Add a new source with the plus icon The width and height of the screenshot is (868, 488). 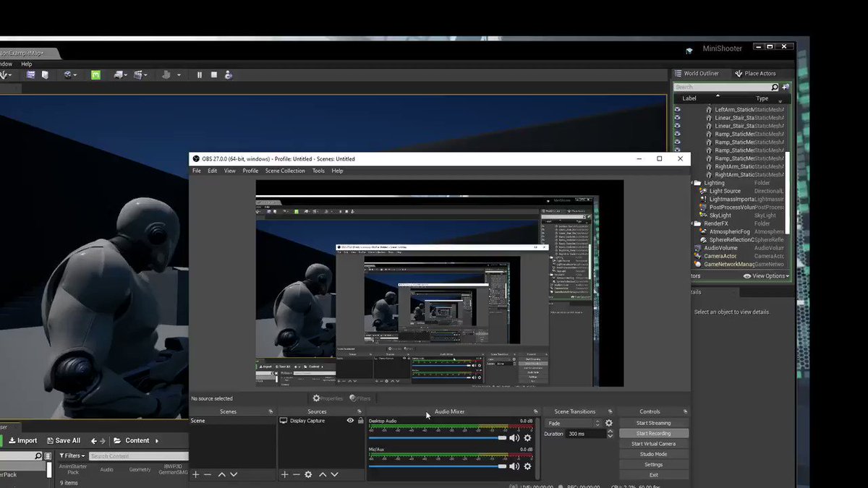click(285, 474)
